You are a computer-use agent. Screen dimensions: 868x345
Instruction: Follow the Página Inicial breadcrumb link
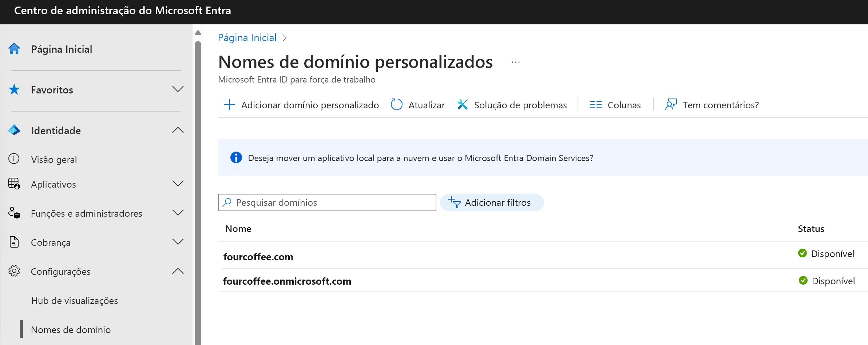(247, 37)
